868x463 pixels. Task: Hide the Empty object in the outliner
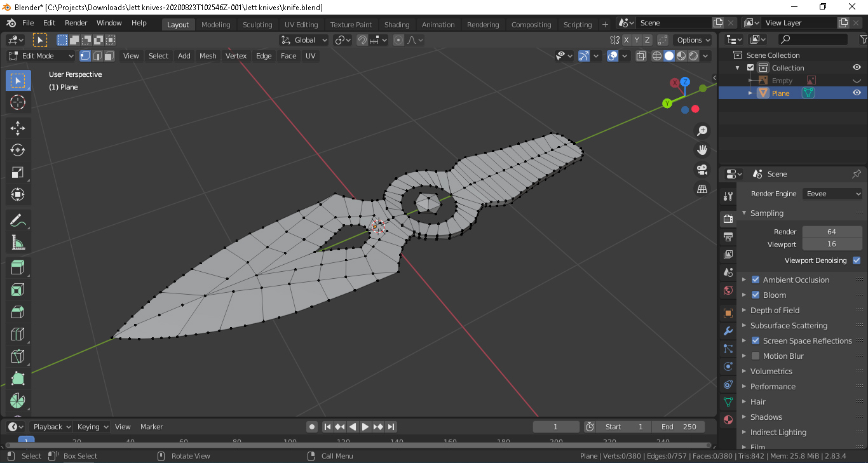pos(857,80)
